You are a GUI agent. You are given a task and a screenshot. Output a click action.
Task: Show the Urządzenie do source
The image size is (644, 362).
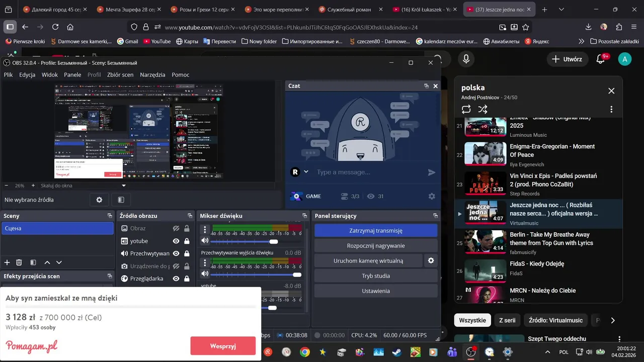coord(176,266)
